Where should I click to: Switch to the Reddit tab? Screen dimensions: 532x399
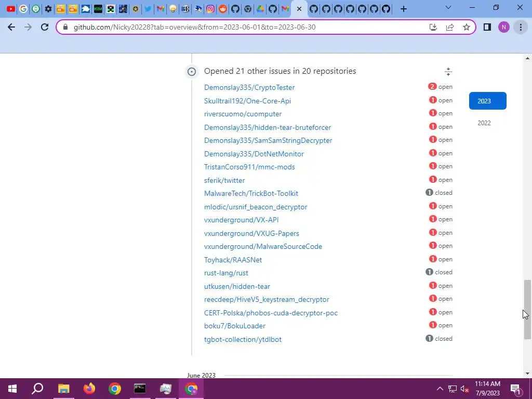[223, 9]
